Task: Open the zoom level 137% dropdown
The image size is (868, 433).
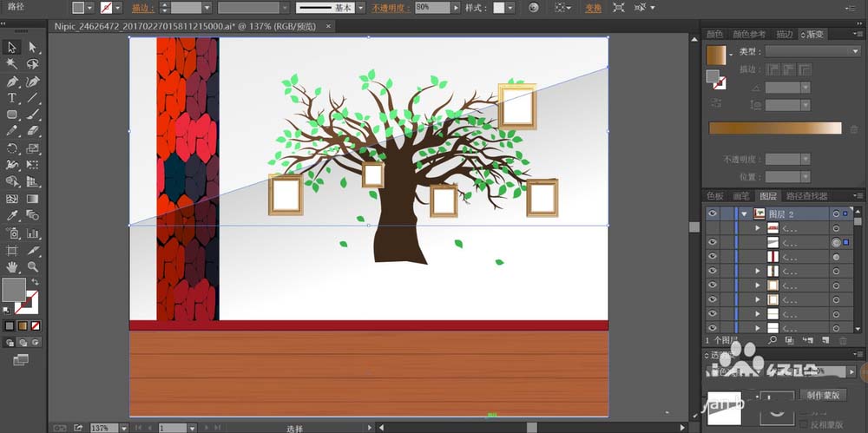Action: pos(124,428)
